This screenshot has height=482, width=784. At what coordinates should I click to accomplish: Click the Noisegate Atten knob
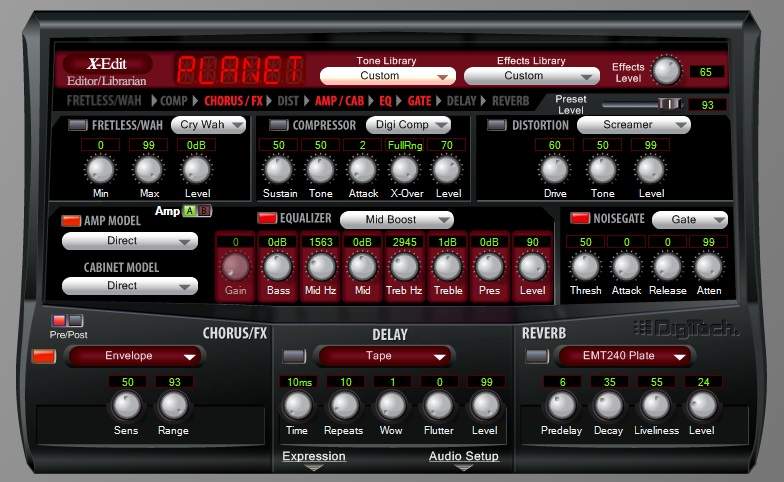point(708,266)
